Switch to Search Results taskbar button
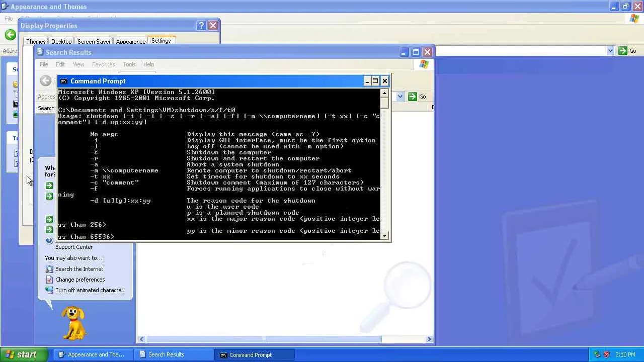Viewport: 644px width, 362px height. click(174, 354)
